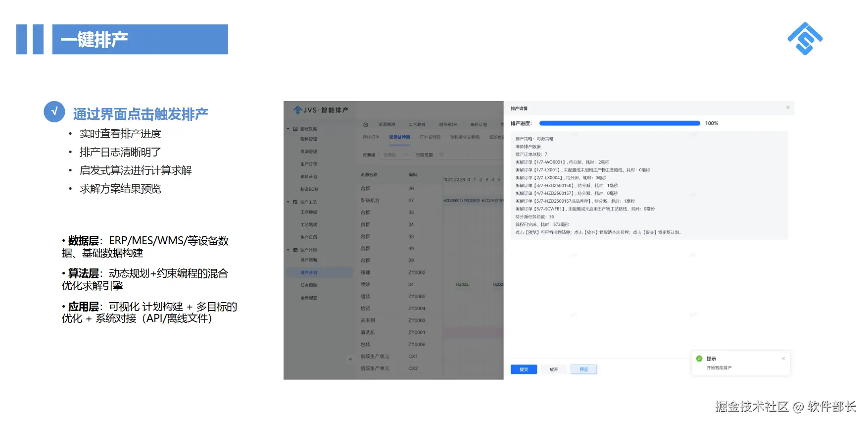Click the 日期范围 date input field
868x425 pixels.
coord(470,155)
